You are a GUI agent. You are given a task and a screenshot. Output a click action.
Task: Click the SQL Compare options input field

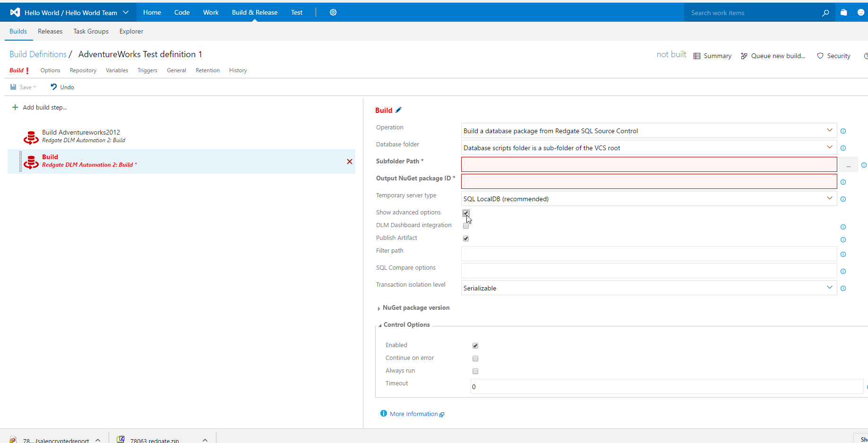click(x=649, y=271)
